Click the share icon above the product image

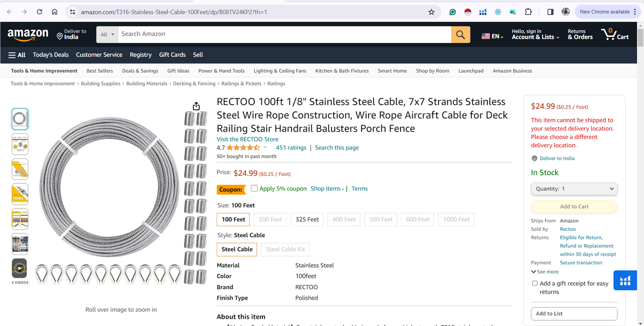coord(196,106)
